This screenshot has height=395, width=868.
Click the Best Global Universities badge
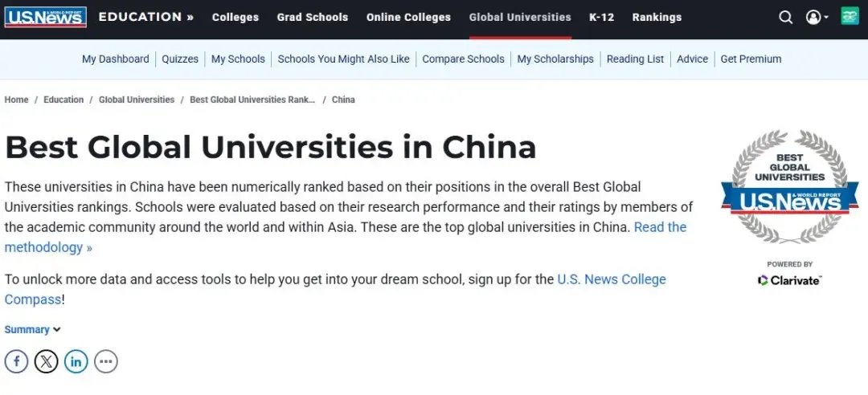(x=789, y=187)
